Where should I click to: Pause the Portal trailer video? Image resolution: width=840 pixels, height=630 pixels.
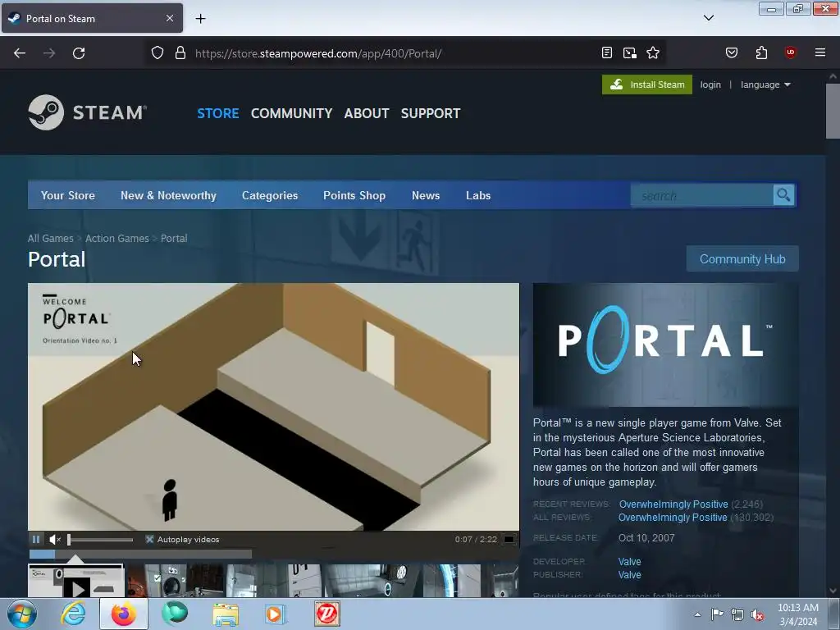[36, 540]
